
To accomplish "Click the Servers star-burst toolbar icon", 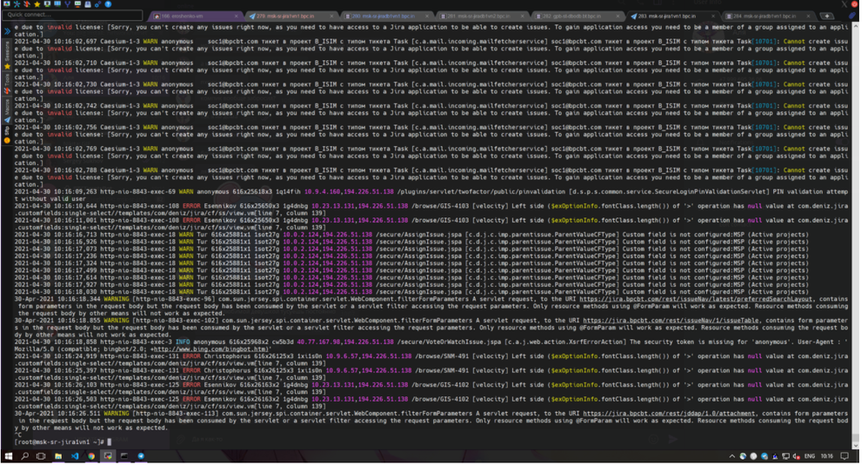I will pos(17,3).
